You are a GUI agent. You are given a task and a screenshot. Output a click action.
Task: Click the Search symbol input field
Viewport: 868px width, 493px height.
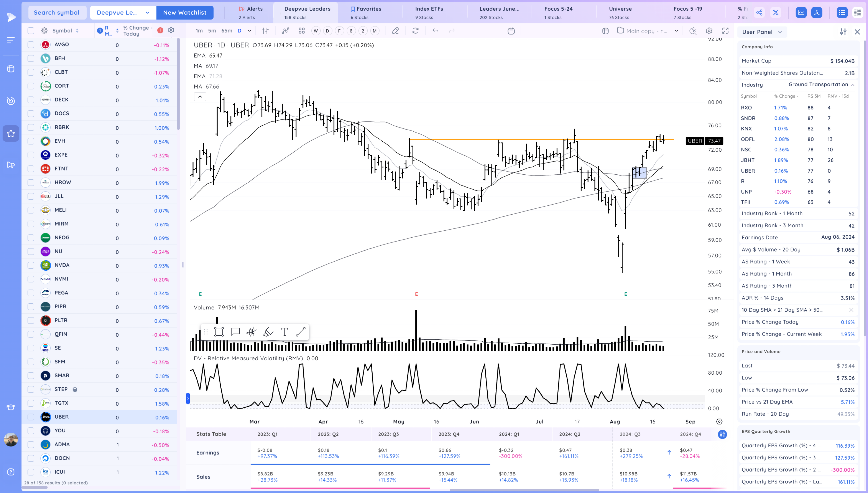[56, 13]
